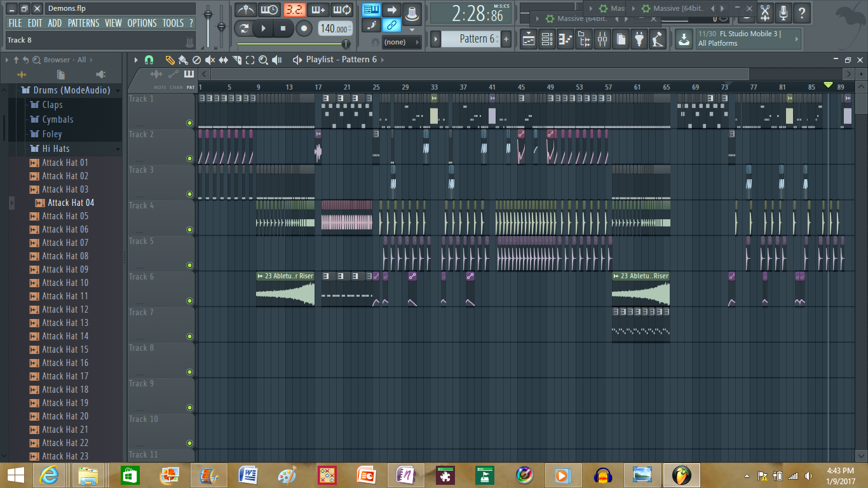Open the plugin picker plug icon

coord(639,39)
